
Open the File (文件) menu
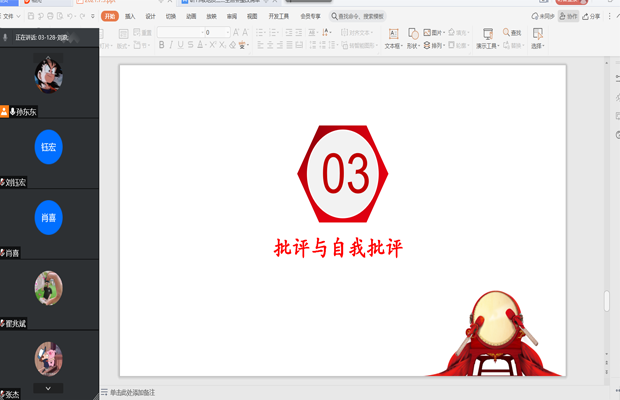[x=10, y=16]
